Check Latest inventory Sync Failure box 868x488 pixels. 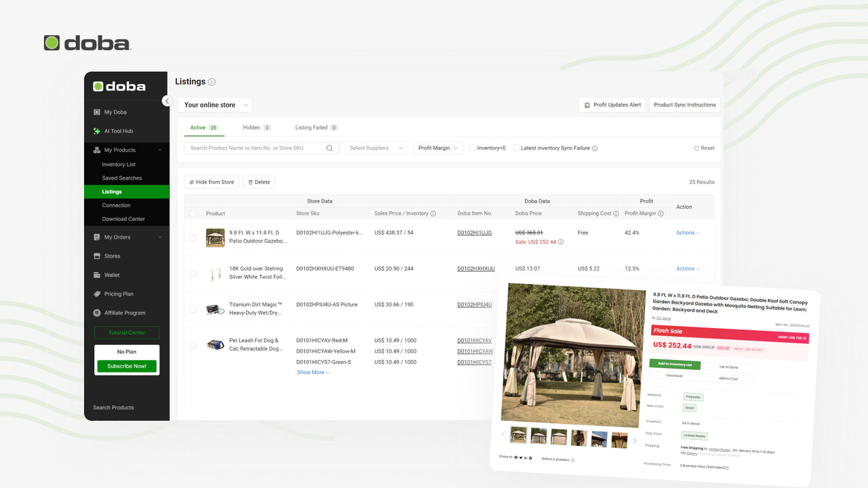pyautogui.click(x=517, y=148)
